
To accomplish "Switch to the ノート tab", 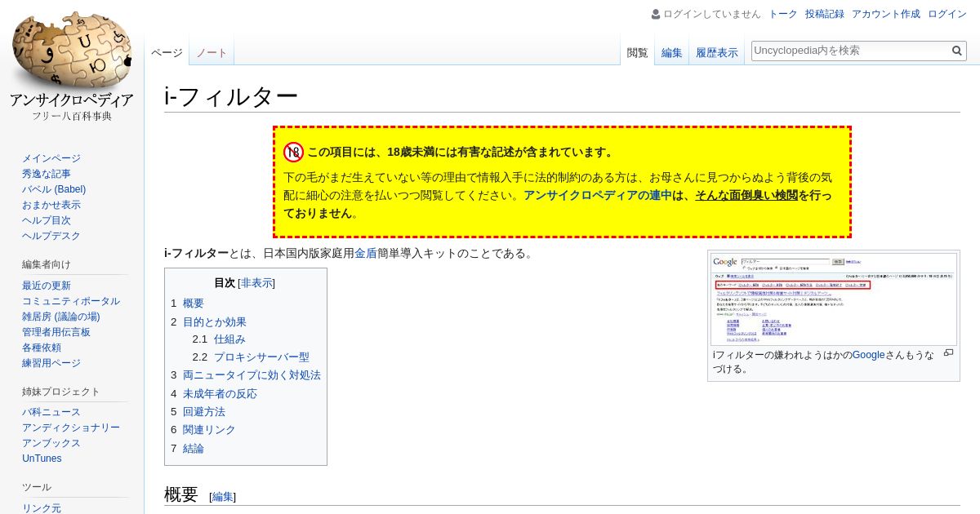I will (x=212, y=52).
